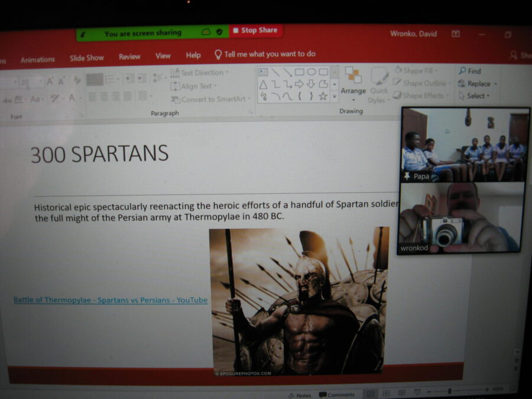Image resolution: width=532 pixels, height=399 pixels.
Task: Open the Slide Show tab
Action: pyautogui.click(x=86, y=58)
